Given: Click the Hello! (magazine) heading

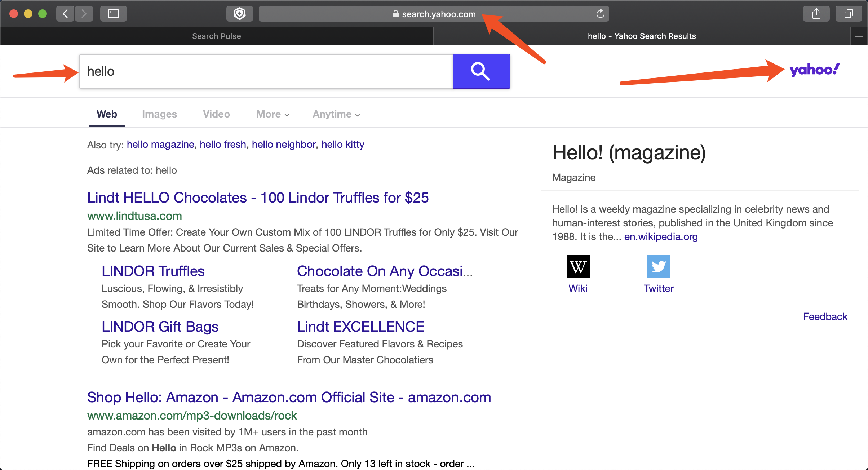Looking at the screenshot, I should click(629, 153).
